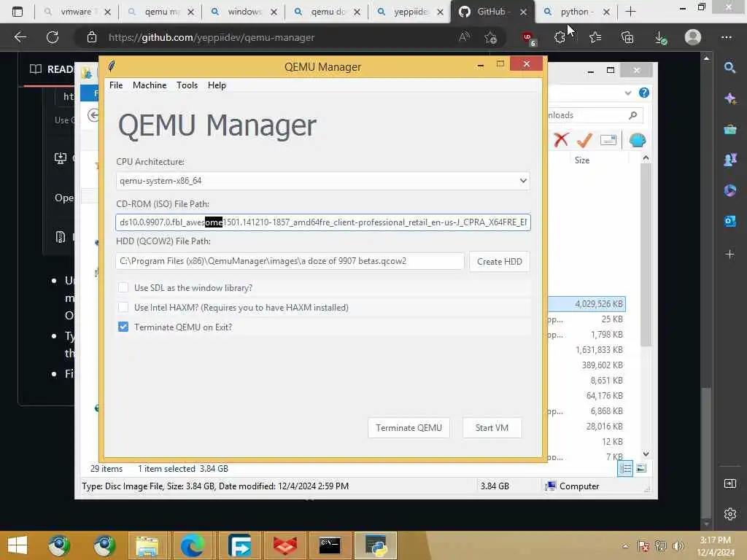747x560 pixels.
Task: Add a sidebar app with plus icon
Action: click(729, 254)
